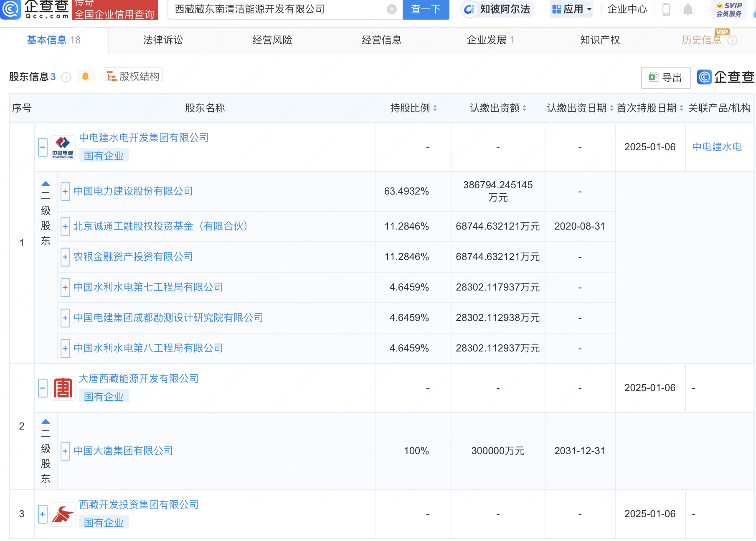Open the 应用 dropdown menu
756x541 pixels.
pos(572,9)
